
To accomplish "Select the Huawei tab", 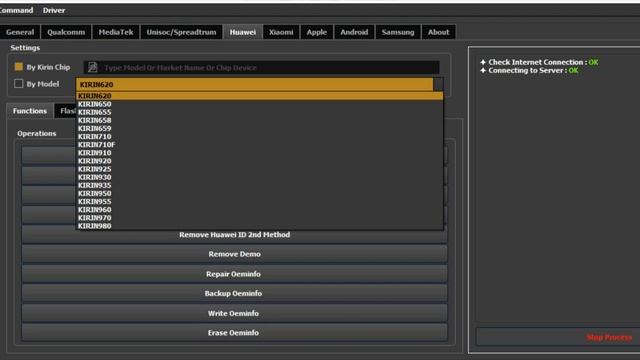I will [x=243, y=32].
